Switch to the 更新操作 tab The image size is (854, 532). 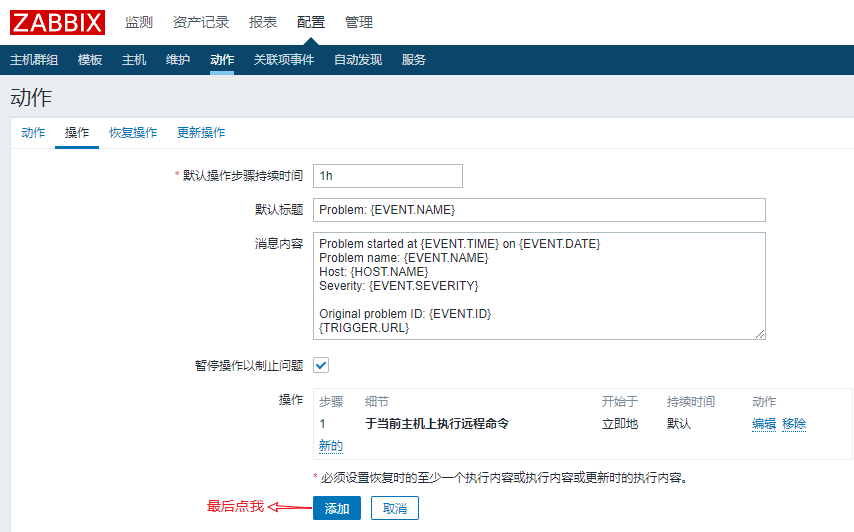201,133
